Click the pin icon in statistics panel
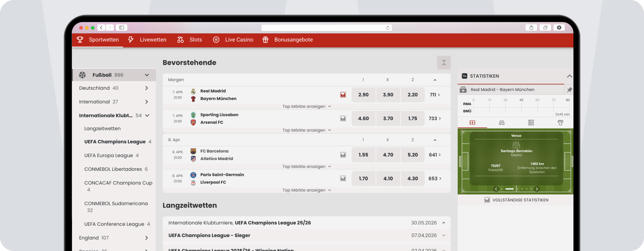644x251 pixels. coord(569,90)
